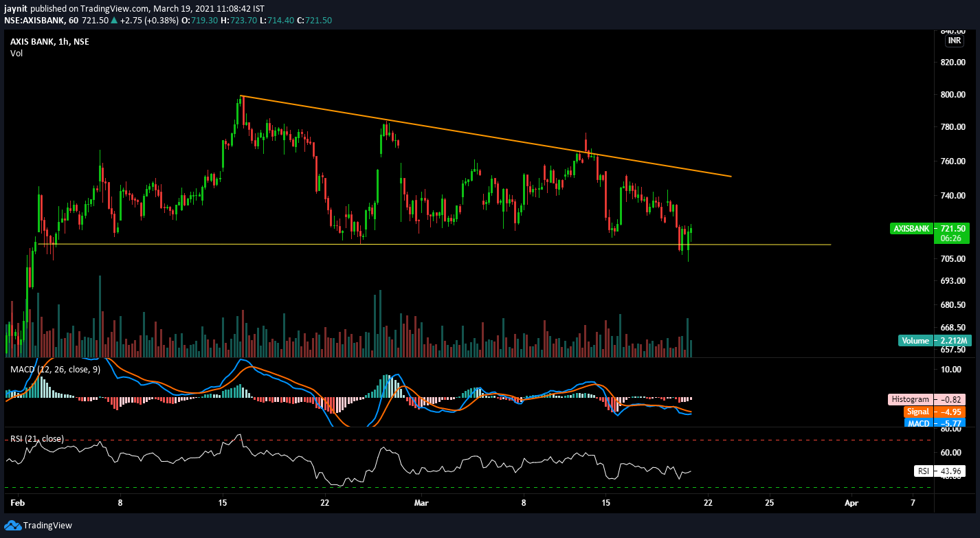Image resolution: width=980 pixels, height=538 pixels.
Task: Click the AXIS BANK, 1h, NSE title
Action: click(49, 42)
